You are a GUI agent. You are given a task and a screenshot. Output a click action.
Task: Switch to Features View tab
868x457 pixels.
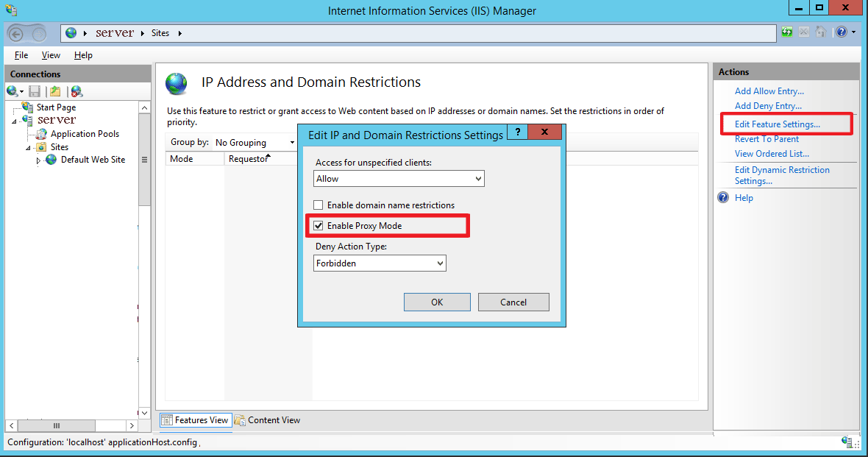196,420
